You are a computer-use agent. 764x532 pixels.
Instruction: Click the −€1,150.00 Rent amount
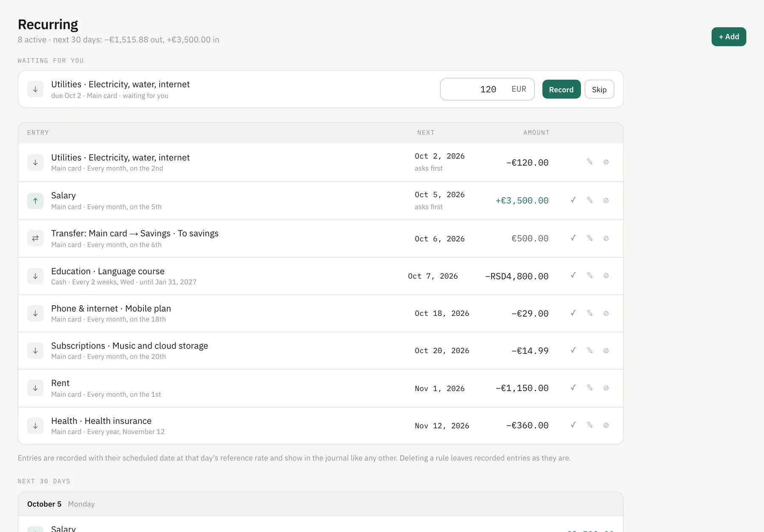522,388
